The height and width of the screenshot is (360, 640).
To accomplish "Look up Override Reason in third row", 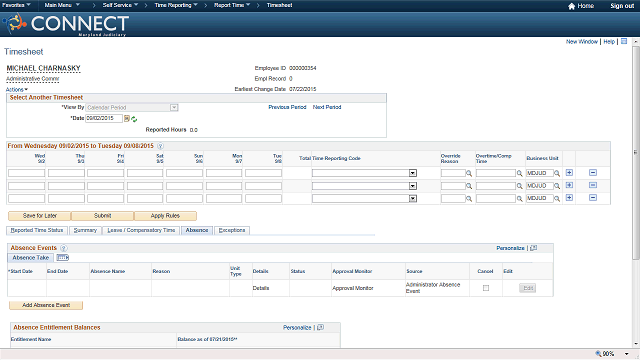I will coord(469,199).
